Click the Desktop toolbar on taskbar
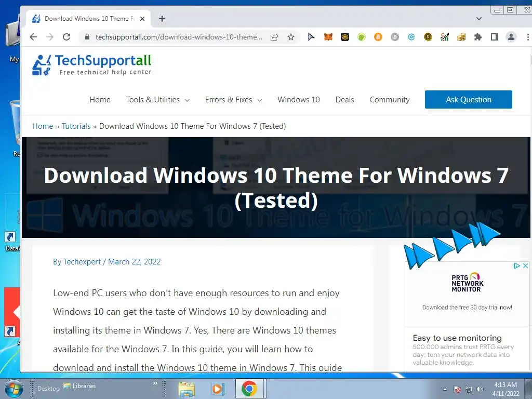Image resolution: width=532 pixels, height=399 pixels. pos(48,389)
